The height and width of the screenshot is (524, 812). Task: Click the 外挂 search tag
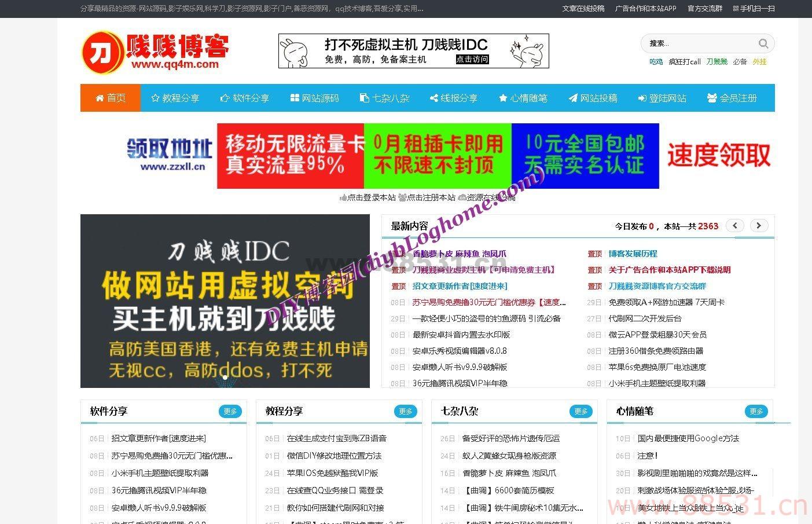point(759,61)
